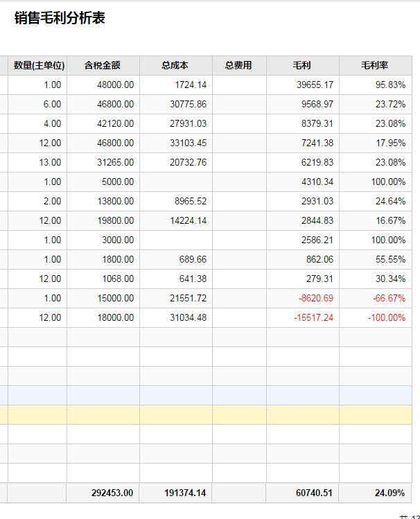420x519 pixels.
Task: Select the 60740.51 total gross profit
Action: [x=303, y=493]
